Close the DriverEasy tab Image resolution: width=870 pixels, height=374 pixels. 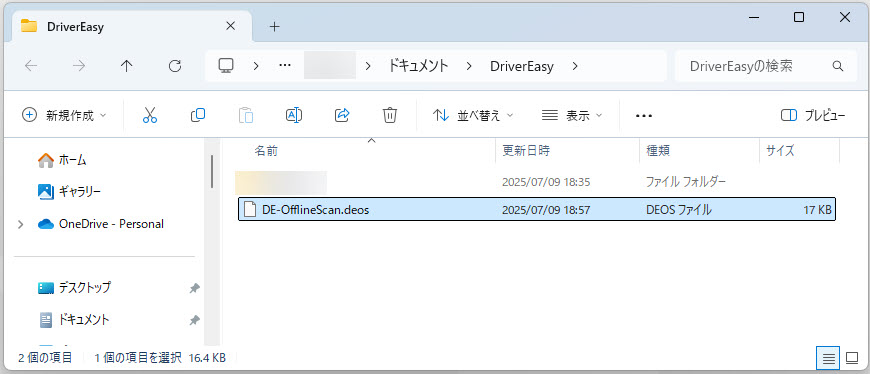[231, 26]
